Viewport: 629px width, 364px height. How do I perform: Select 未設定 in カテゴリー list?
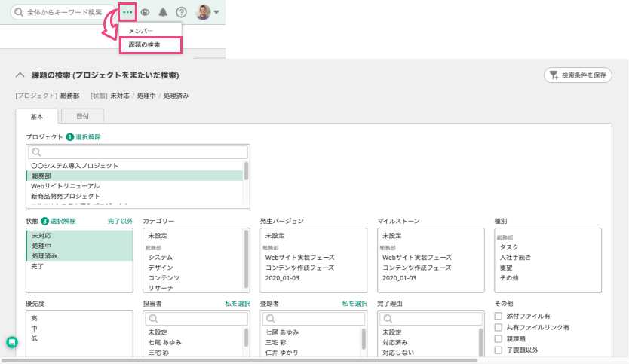tap(193, 236)
